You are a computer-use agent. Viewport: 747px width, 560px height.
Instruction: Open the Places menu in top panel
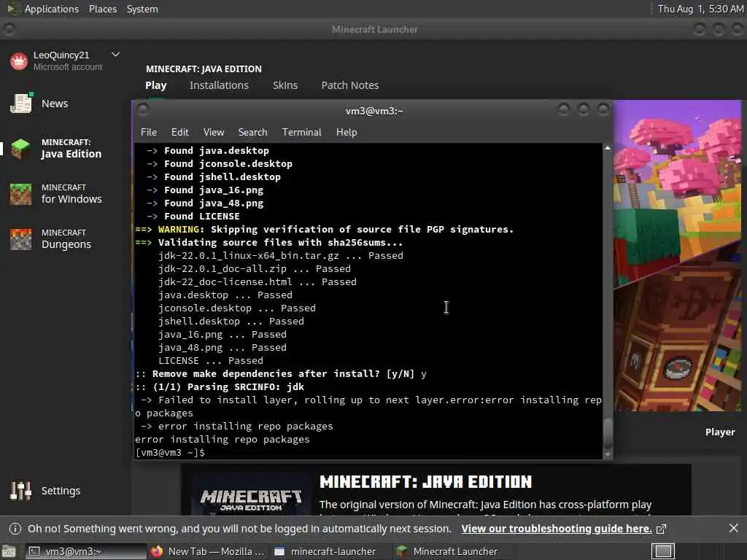pos(103,9)
